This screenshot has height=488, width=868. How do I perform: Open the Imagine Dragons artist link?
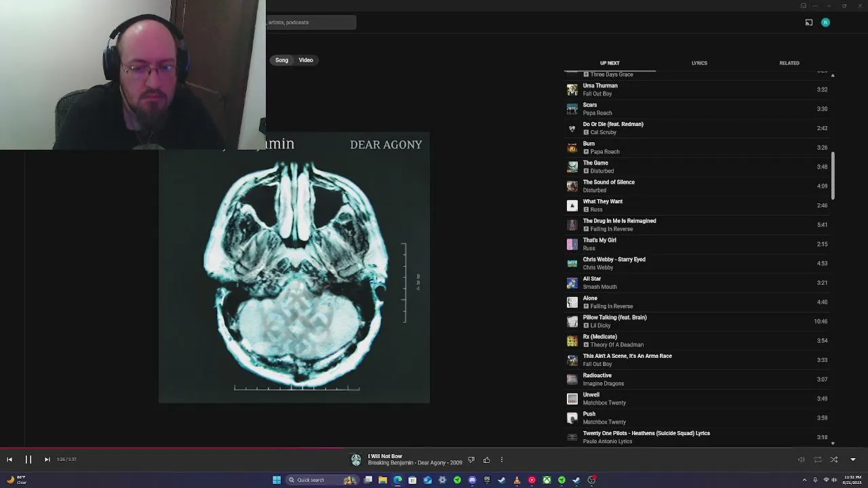coord(604,384)
